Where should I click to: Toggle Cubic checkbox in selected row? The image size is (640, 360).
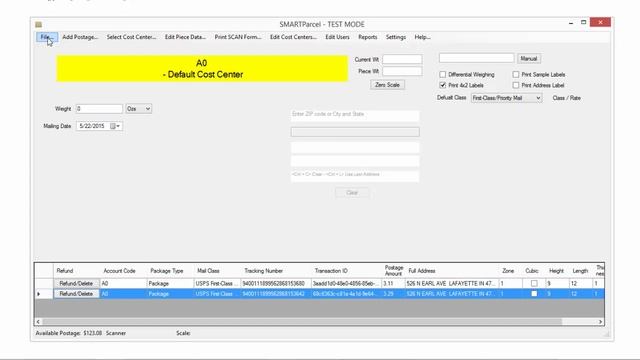534,294
